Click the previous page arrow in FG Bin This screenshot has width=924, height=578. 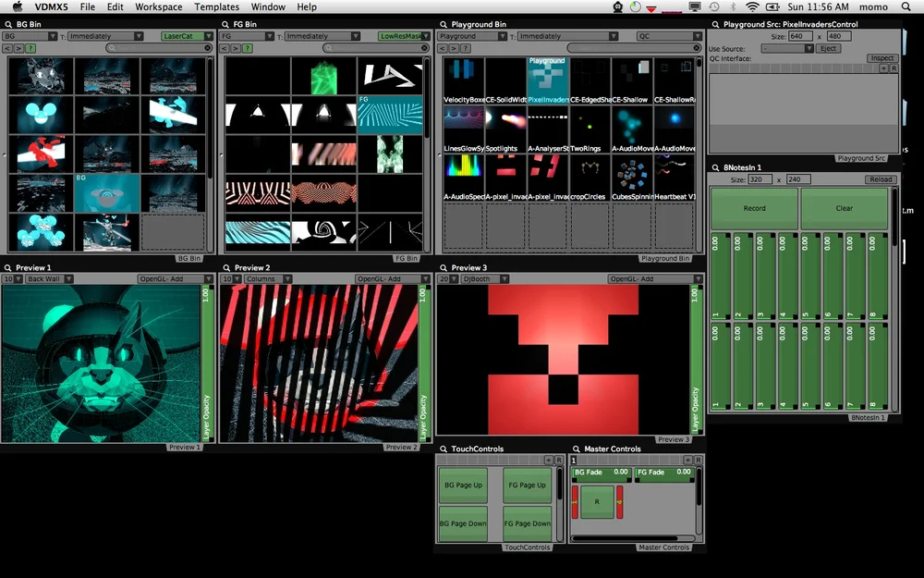(224, 48)
